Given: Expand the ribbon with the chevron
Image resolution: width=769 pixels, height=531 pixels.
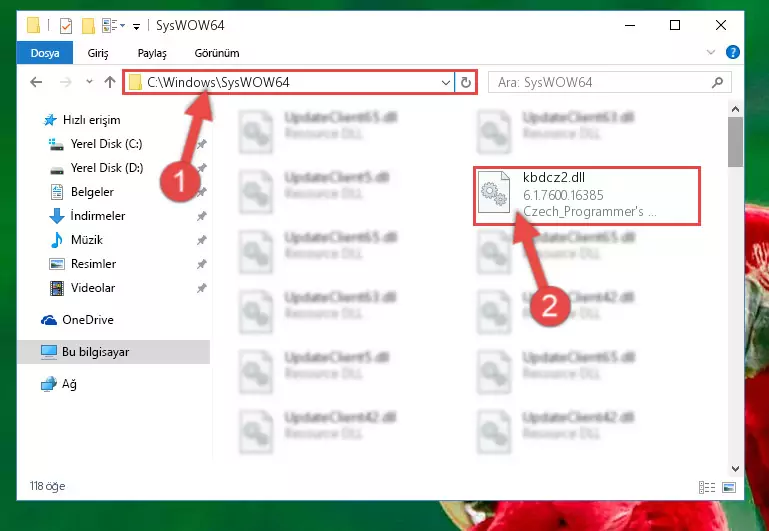Looking at the screenshot, I should (x=711, y=52).
